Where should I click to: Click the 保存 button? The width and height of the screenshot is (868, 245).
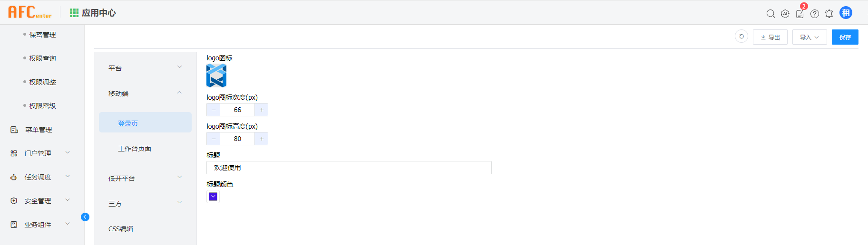(x=845, y=37)
